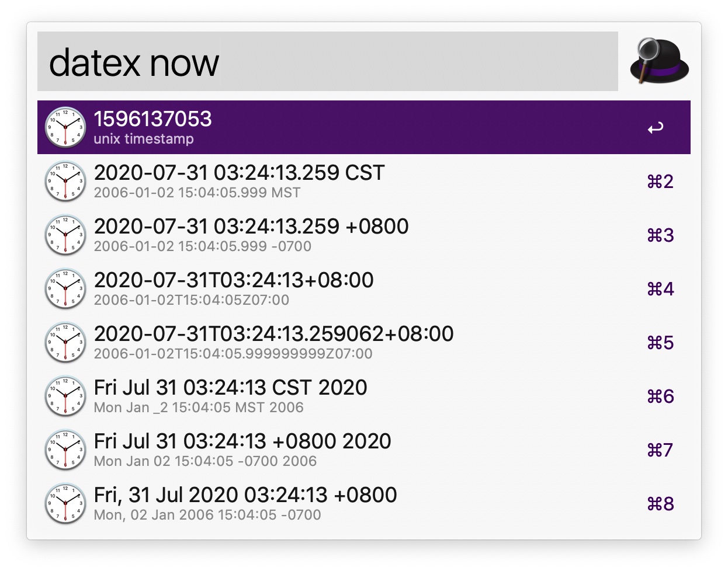This screenshot has height=571, width=728.
Task: Click the clock icon of the ⌘2 result
Action: 65,181
